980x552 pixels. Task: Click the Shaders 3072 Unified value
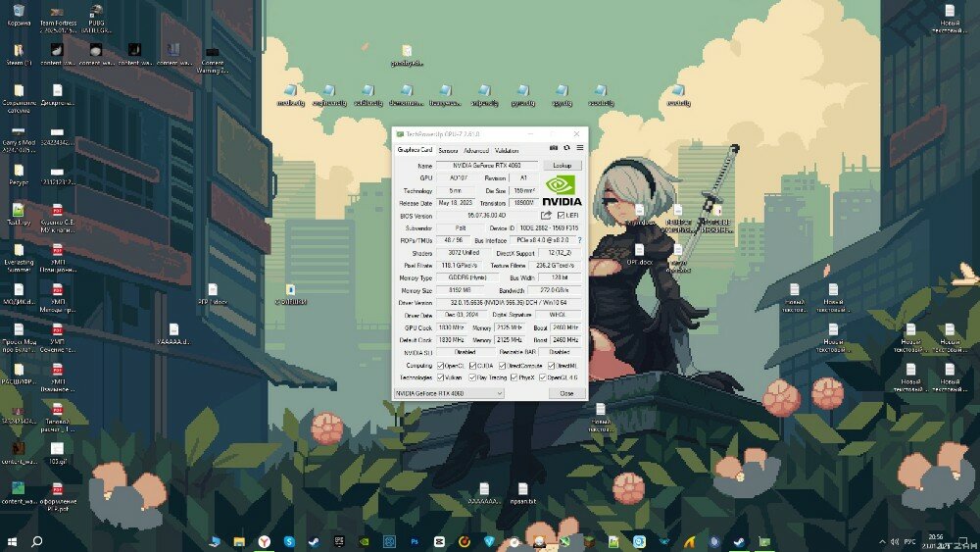464,253
